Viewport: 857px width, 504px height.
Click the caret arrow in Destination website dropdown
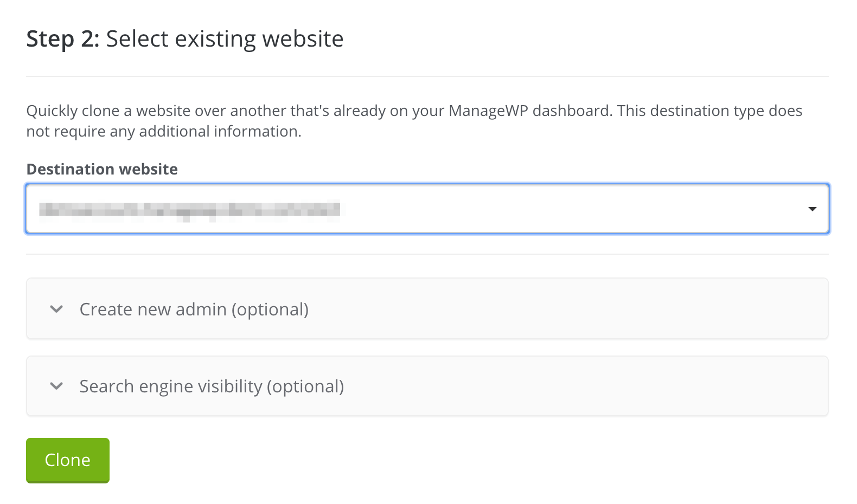pyautogui.click(x=812, y=209)
